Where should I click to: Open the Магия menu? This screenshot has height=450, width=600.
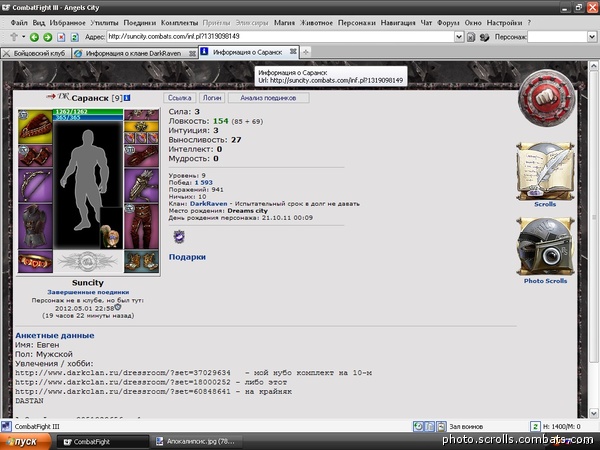pyautogui.click(x=284, y=23)
